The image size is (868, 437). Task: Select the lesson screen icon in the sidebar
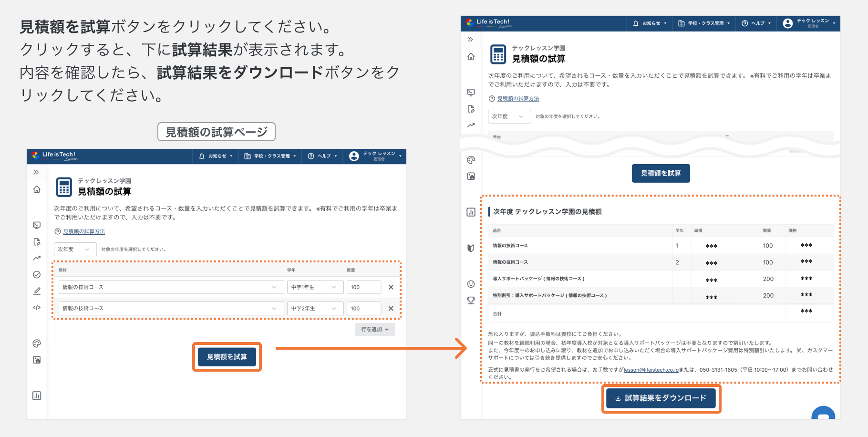(37, 225)
